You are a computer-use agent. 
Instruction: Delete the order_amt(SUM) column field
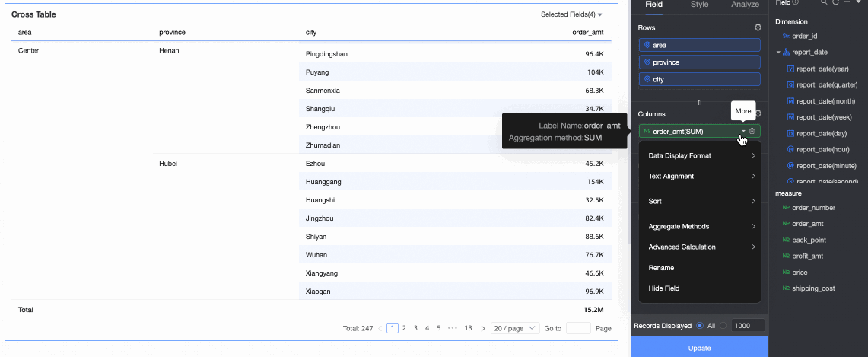coord(752,132)
